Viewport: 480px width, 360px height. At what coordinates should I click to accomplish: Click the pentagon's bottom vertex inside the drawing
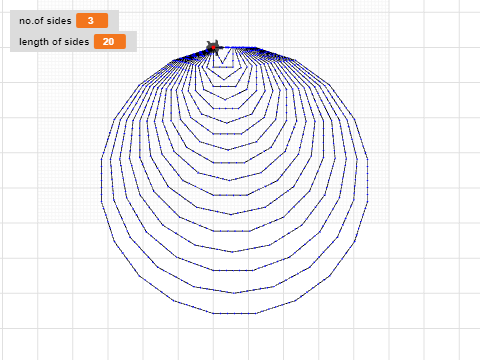[224, 79]
